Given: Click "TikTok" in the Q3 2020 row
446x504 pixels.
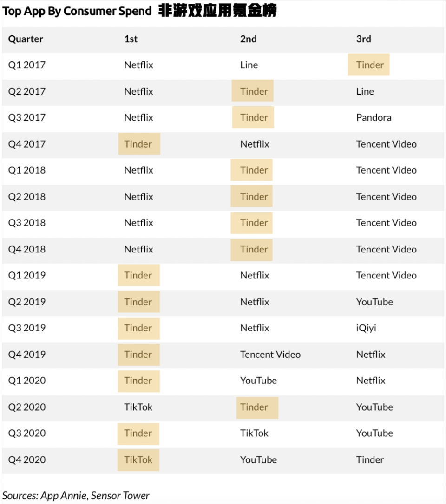Looking at the screenshot, I should click(254, 433).
